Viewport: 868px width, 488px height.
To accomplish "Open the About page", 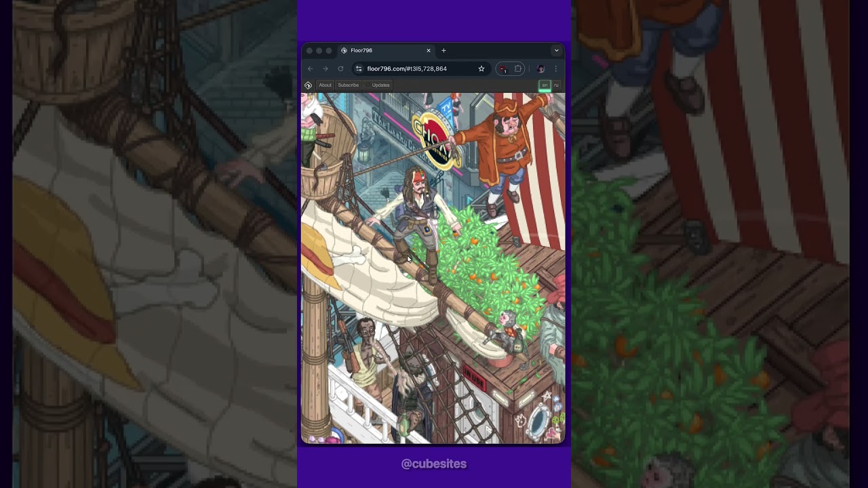I will pyautogui.click(x=325, y=85).
